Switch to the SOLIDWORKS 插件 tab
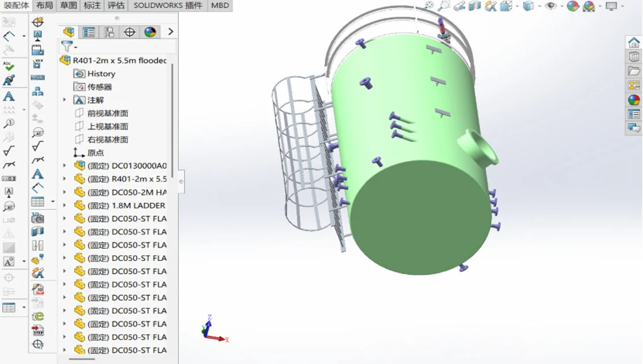 click(168, 5)
